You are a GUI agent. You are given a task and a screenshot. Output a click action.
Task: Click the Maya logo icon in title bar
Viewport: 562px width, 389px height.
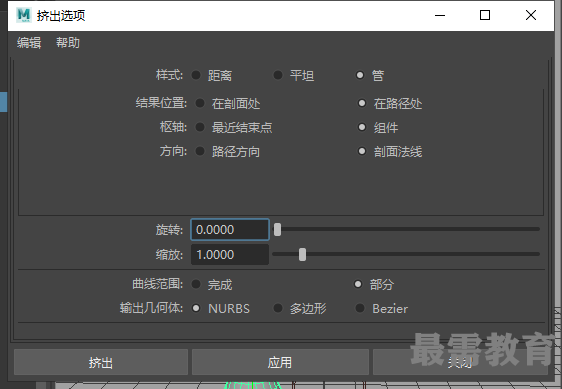[24, 15]
